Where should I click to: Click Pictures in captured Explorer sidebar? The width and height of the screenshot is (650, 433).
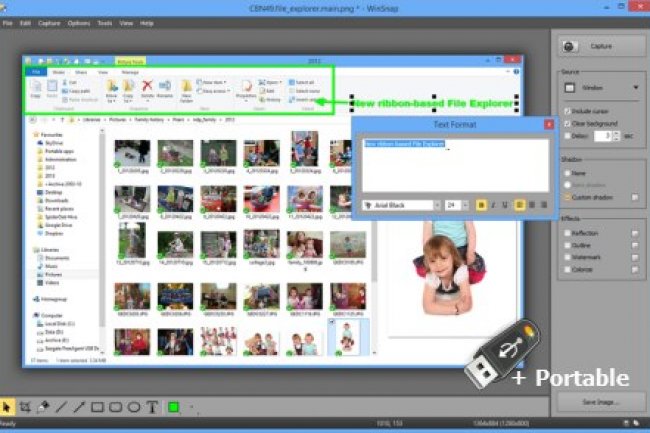coord(53,274)
